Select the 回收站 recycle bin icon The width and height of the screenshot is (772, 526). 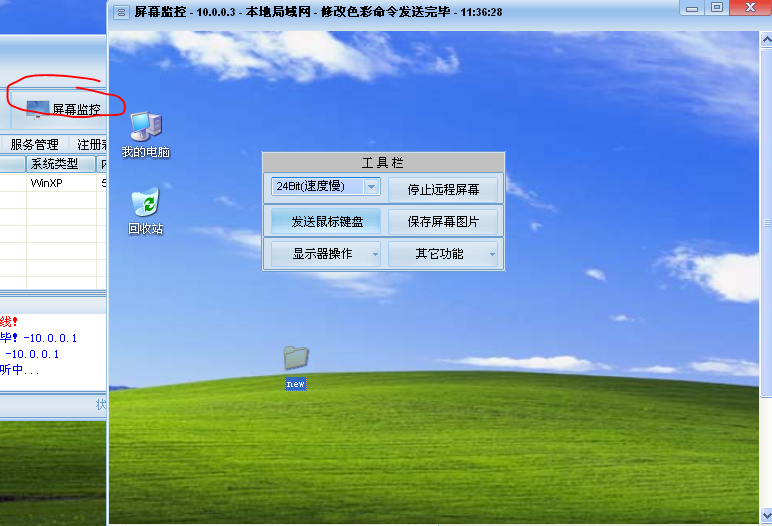[146, 211]
